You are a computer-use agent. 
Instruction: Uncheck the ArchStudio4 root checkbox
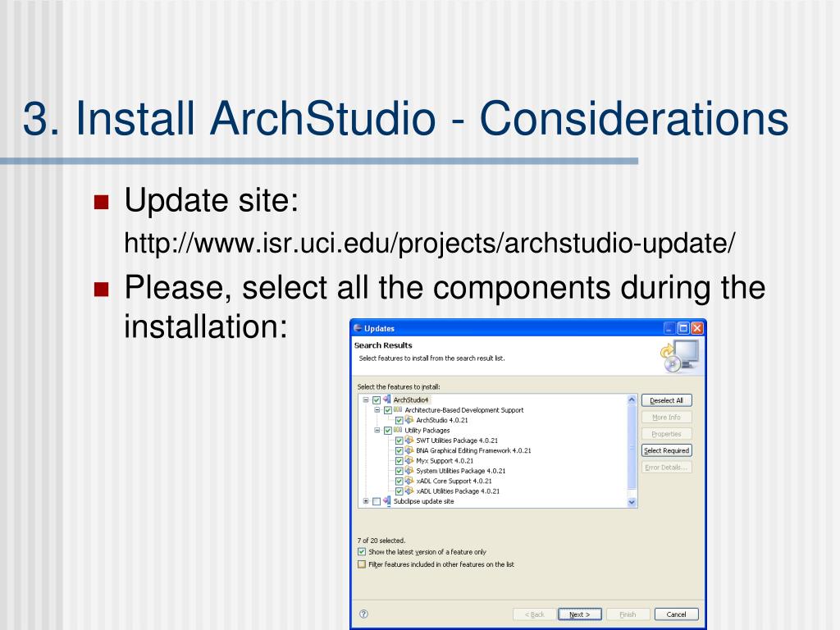(377, 399)
